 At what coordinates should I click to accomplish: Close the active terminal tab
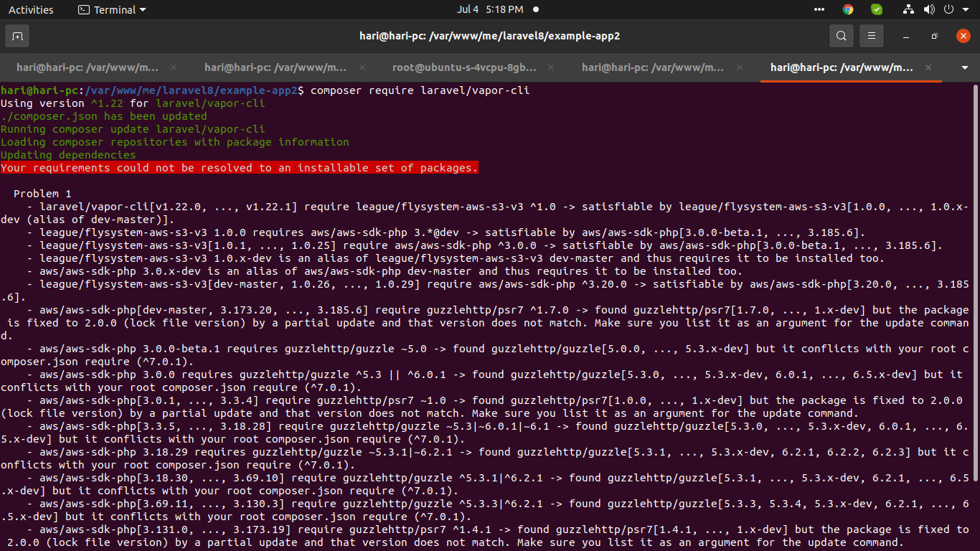[x=928, y=67]
